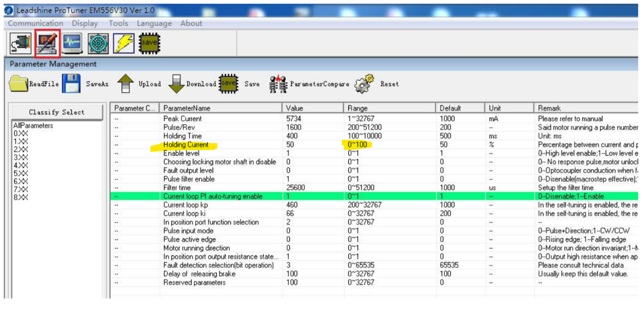Click the lightning bolt toolbar icon
This screenshot has height=311, width=644.
click(124, 43)
